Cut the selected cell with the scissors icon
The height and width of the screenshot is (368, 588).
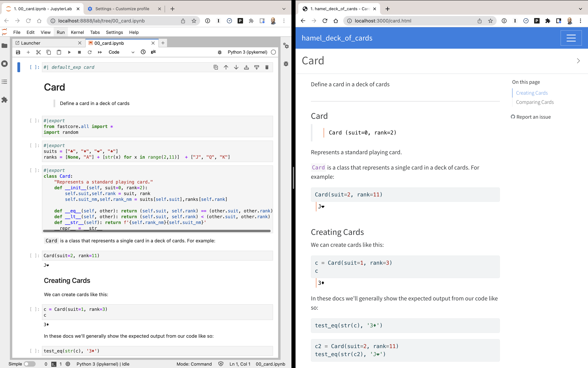tap(38, 52)
